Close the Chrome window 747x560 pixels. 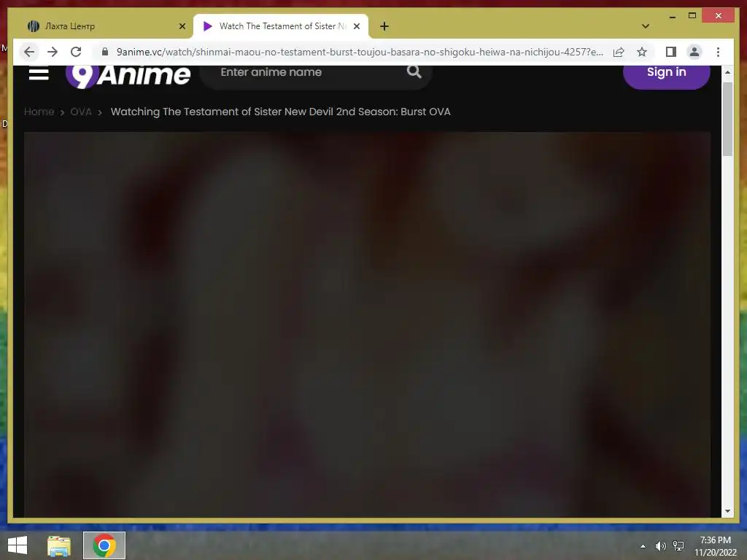coord(719,16)
